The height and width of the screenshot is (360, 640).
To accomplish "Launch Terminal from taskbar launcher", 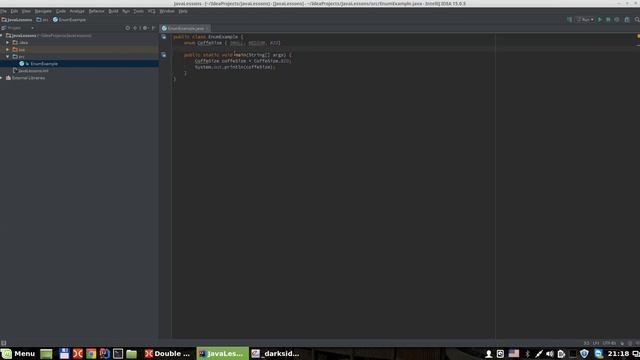I will [x=118, y=353].
